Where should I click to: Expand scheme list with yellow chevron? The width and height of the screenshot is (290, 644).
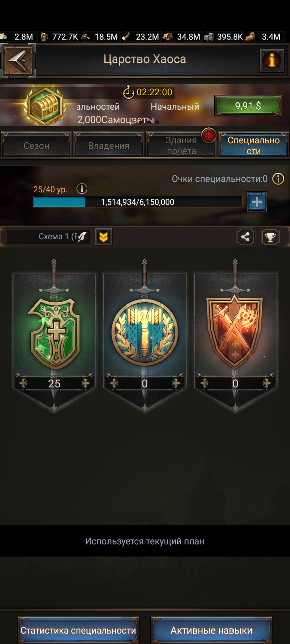click(x=104, y=237)
